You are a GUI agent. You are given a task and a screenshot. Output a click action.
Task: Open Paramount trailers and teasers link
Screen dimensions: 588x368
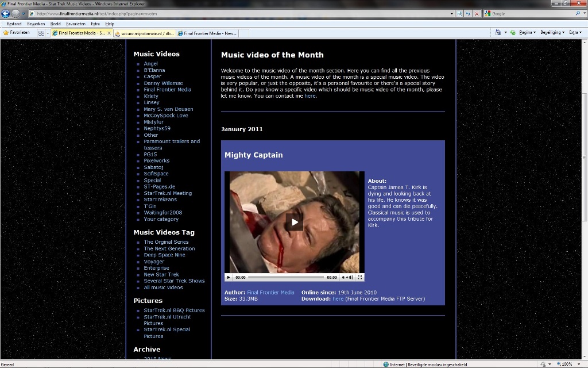click(172, 144)
